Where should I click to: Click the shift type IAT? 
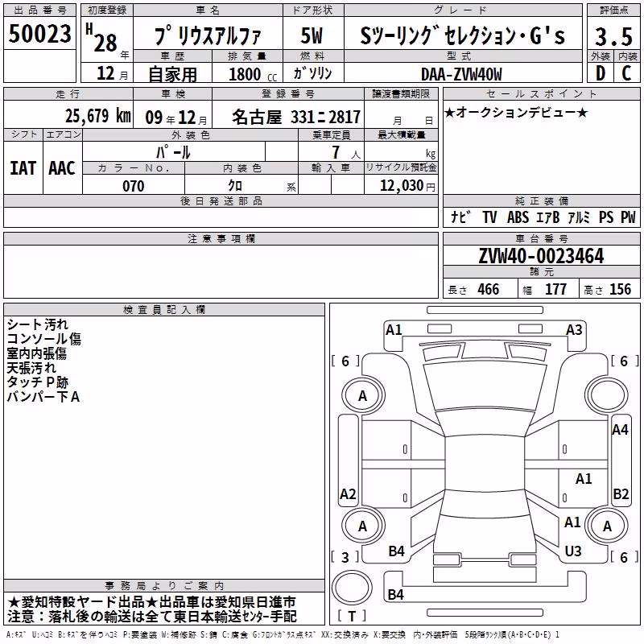click(23, 168)
